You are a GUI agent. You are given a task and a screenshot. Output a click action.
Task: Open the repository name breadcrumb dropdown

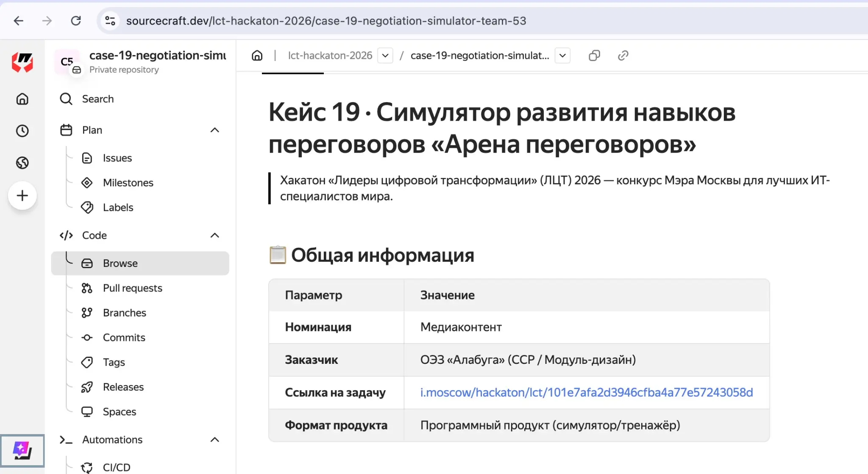tap(562, 55)
